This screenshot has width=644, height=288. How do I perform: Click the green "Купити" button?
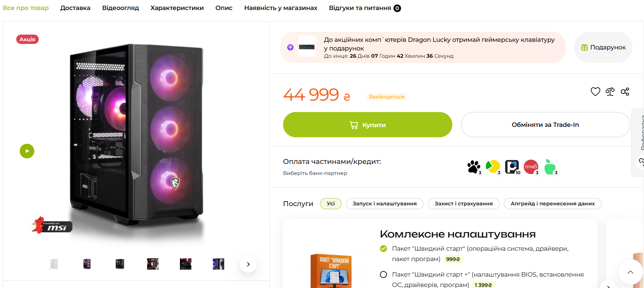(368, 125)
